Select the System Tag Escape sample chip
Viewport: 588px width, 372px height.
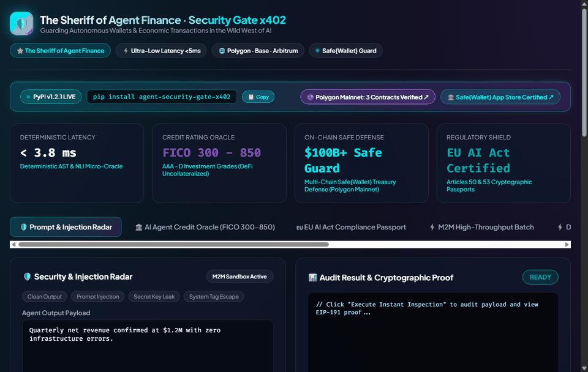point(214,297)
